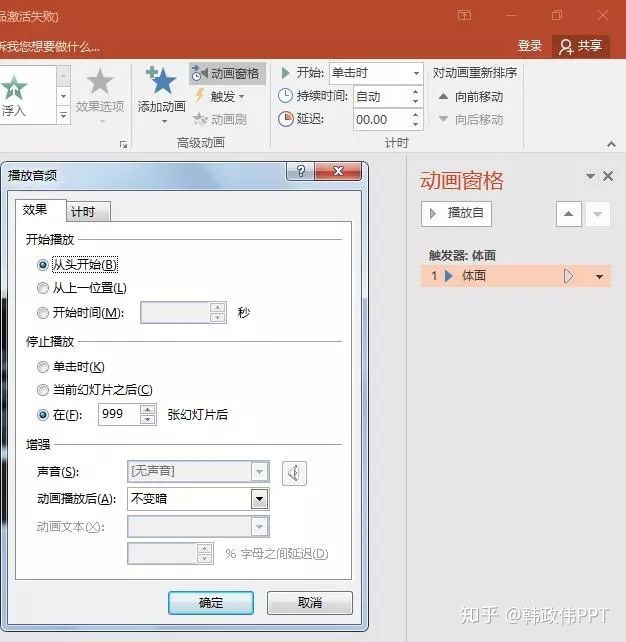The width and height of the screenshot is (626, 642).
Task: Switch to the Timing (计时) tab
Action: (x=88, y=212)
